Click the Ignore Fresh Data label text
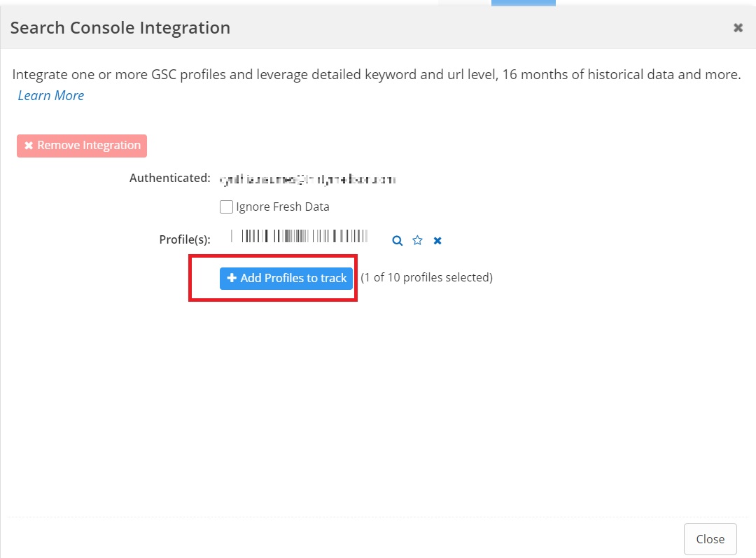Screen dimensions: 756x558 (282, 207)
